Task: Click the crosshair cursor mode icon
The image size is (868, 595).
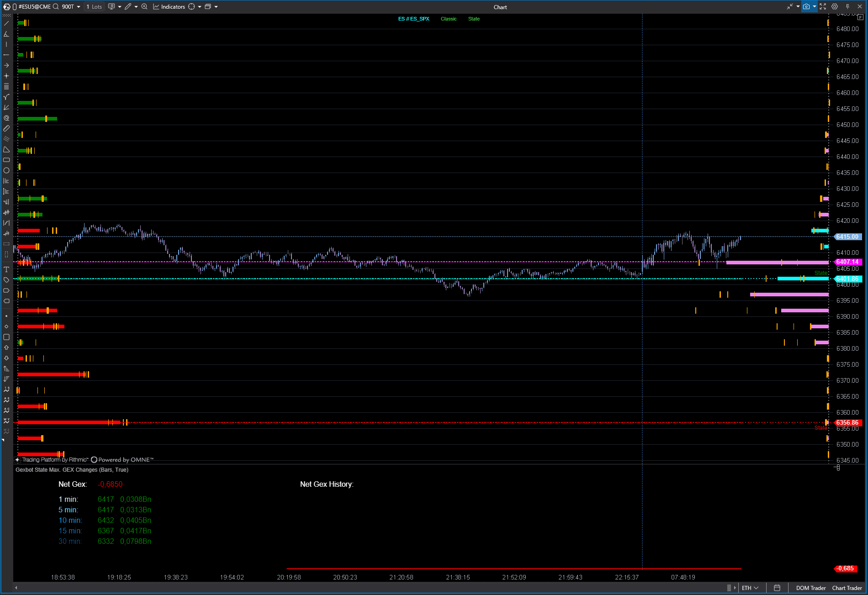Action: tap(191, 7)
